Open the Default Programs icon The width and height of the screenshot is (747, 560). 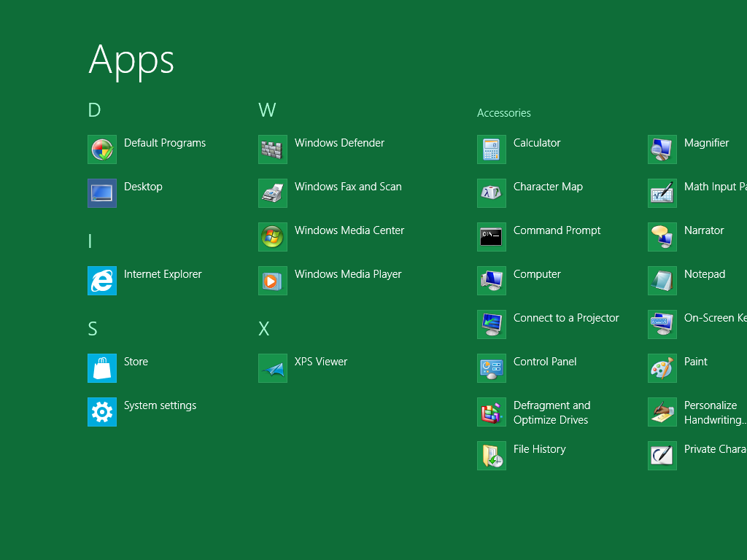[x=102, y=149]
